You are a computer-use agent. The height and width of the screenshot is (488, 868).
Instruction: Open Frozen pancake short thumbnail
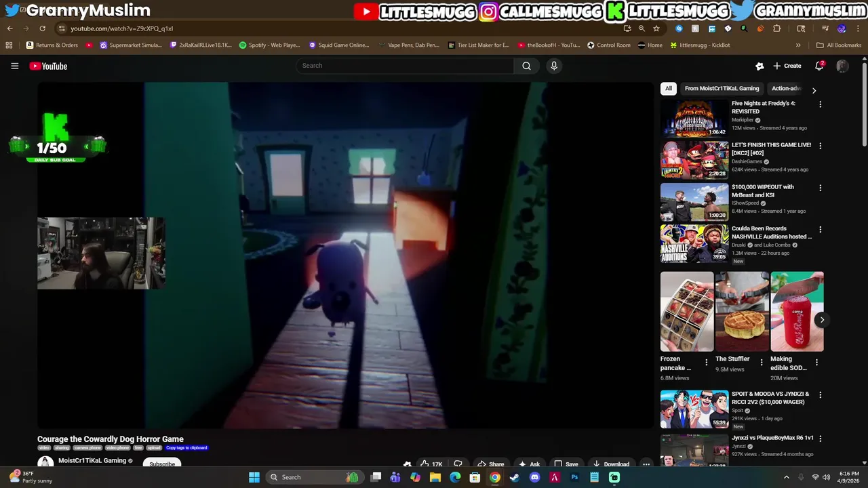(x=687, y=312)
